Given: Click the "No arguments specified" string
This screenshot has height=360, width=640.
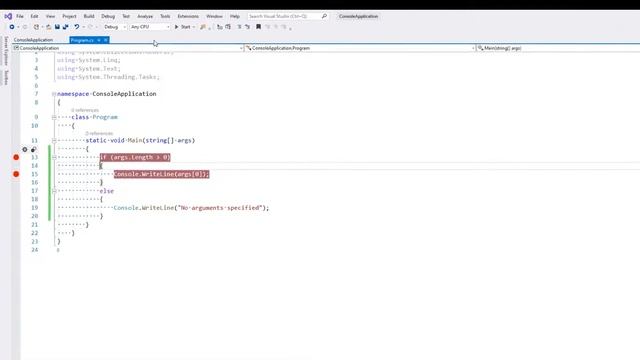Looking at the screenshot, I should tap(220, 208).
